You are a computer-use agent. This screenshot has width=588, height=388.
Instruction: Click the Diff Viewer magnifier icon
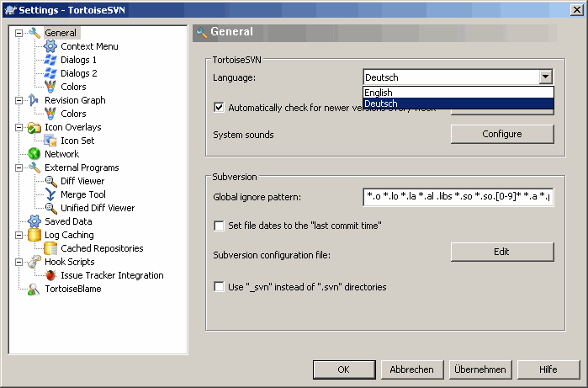50,181
